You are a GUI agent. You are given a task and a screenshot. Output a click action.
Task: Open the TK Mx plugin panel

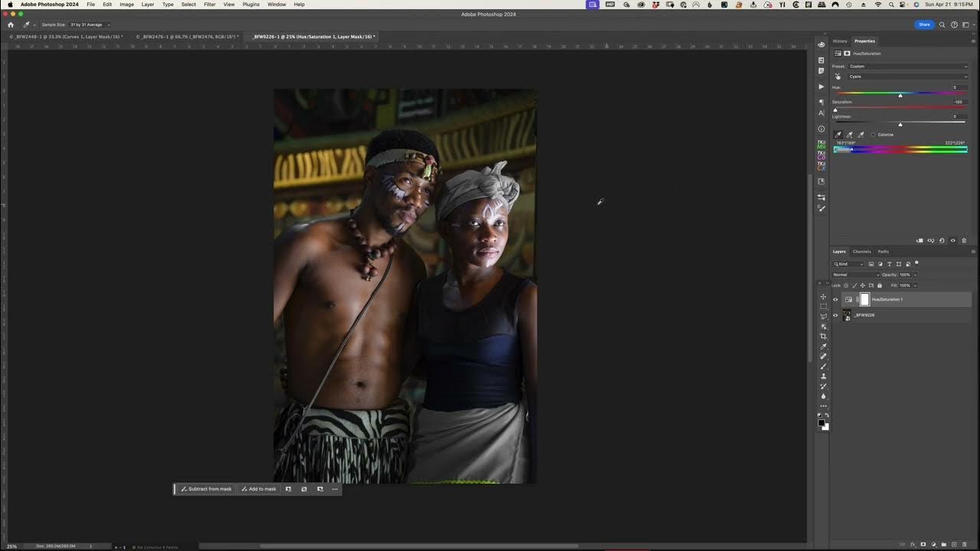pos(822,145)
